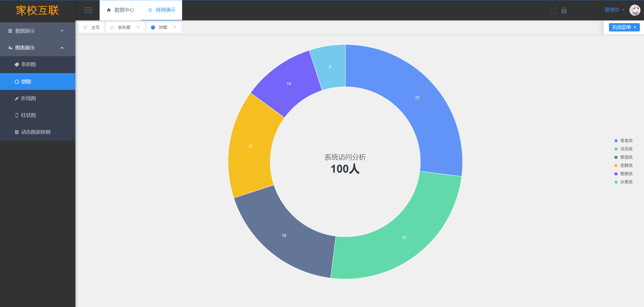The image size is (644, 307).
Task: Switch to the 主页 page tab
Action: 95,27
